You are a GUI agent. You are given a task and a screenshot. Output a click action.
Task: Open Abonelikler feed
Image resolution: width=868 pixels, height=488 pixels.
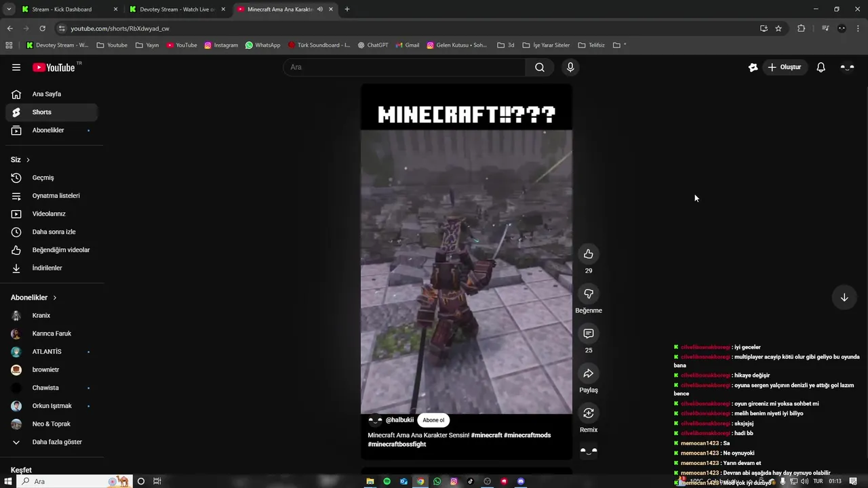click(52, 130)
